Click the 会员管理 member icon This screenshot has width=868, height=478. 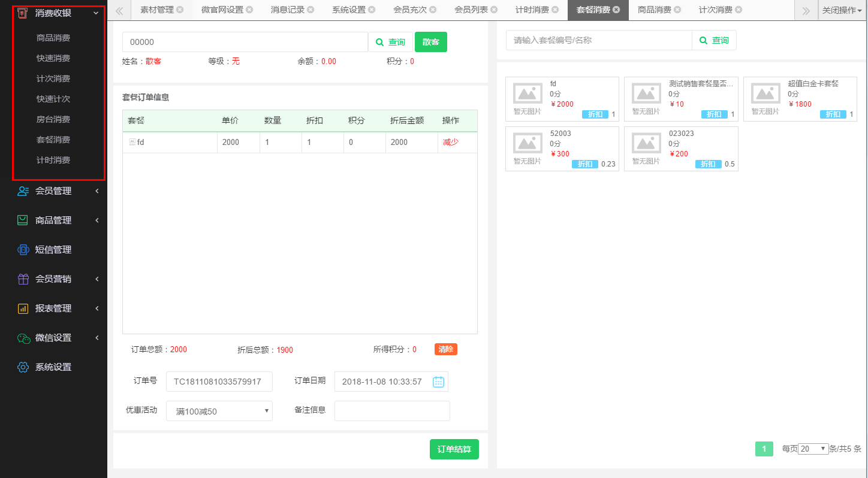(x=23, y=191)
